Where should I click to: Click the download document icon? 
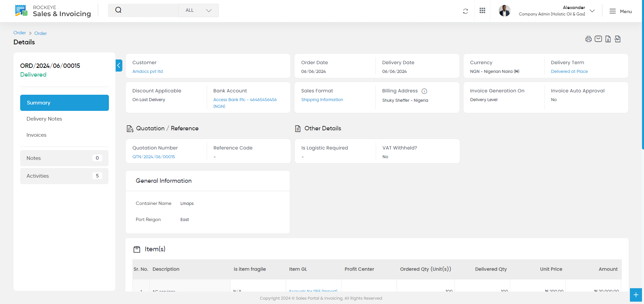pyautogui.click(x=608, y=39)
